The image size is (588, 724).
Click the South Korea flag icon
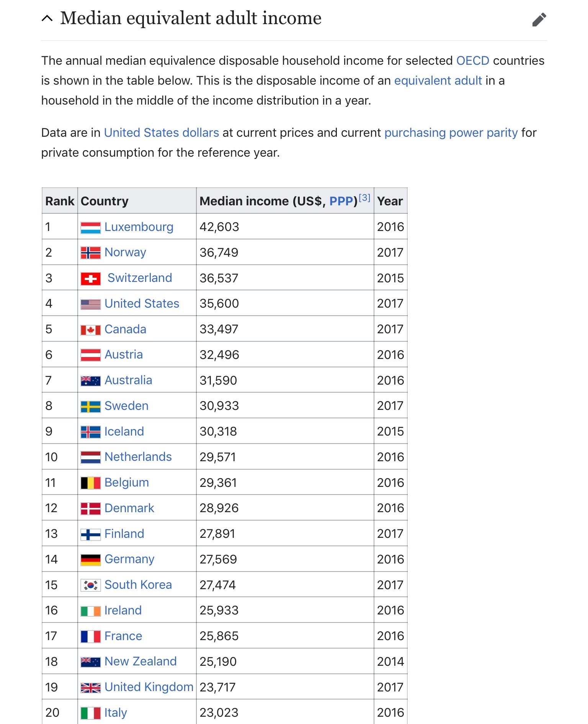91,585
